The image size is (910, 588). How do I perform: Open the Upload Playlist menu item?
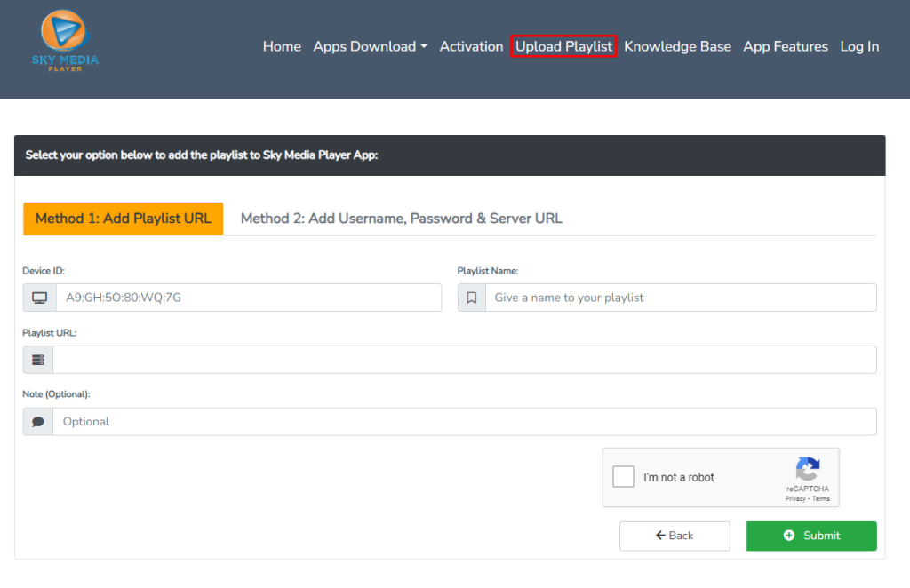563,46
